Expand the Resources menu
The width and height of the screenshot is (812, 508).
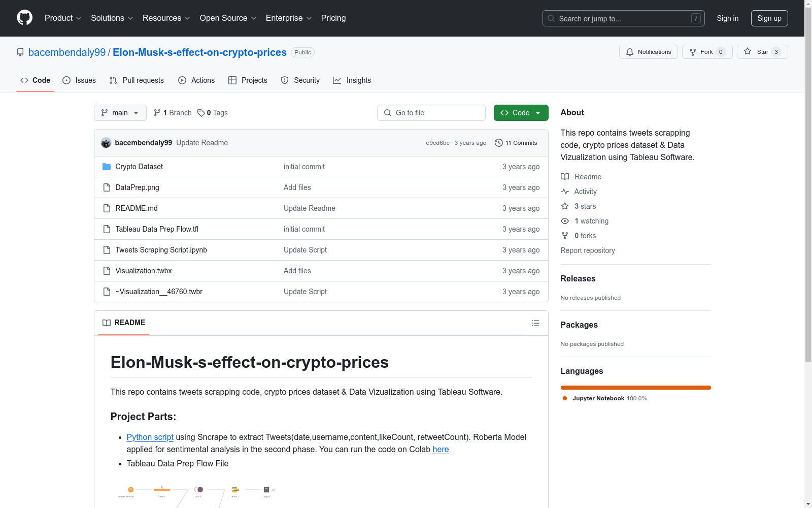[166, 18]
